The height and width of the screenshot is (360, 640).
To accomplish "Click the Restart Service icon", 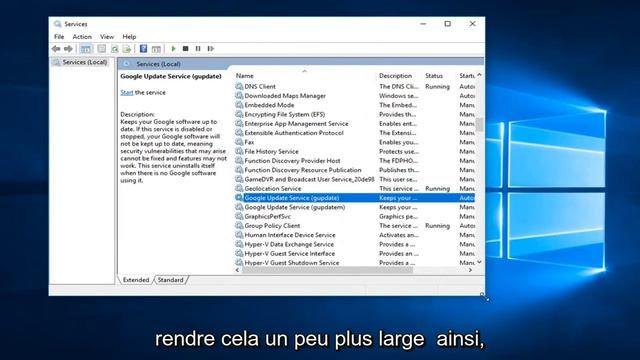I will point(211,49).
